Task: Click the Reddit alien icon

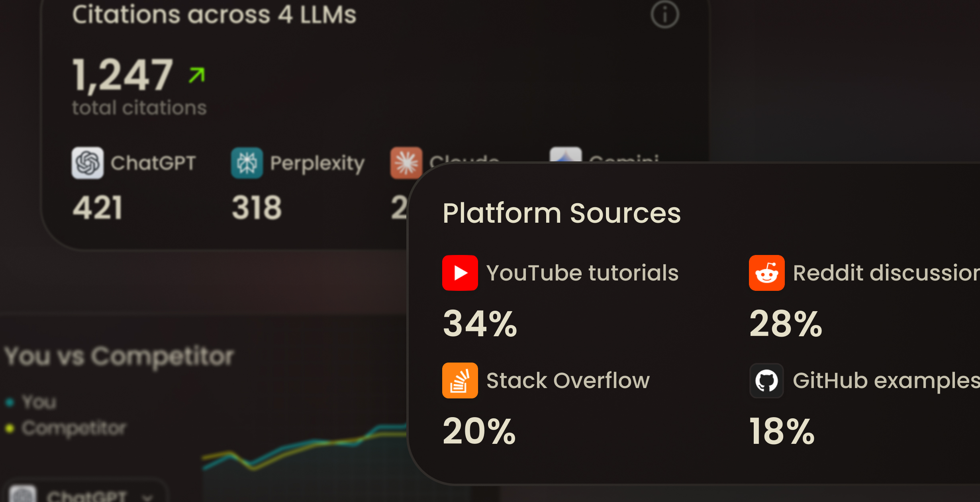Action: point(766,273)
